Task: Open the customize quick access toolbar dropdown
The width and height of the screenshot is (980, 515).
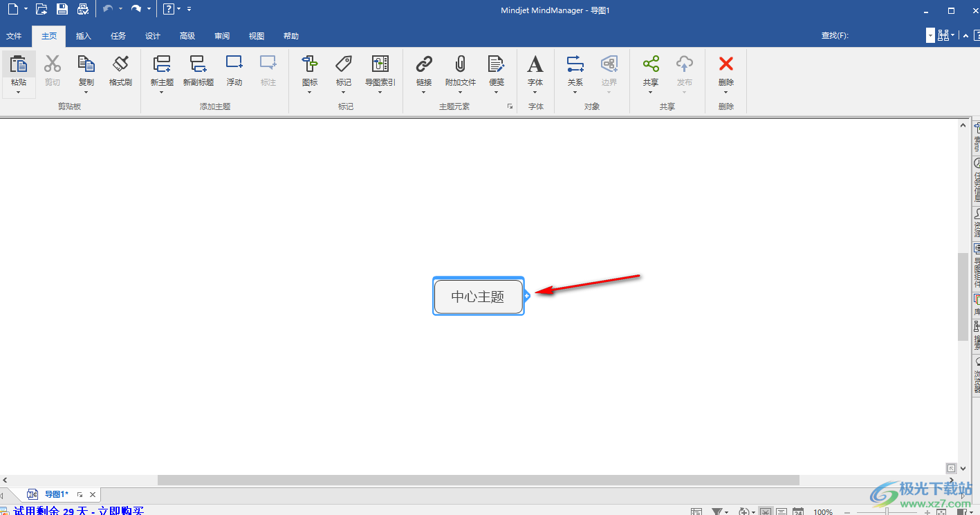Action: point(189,9)
